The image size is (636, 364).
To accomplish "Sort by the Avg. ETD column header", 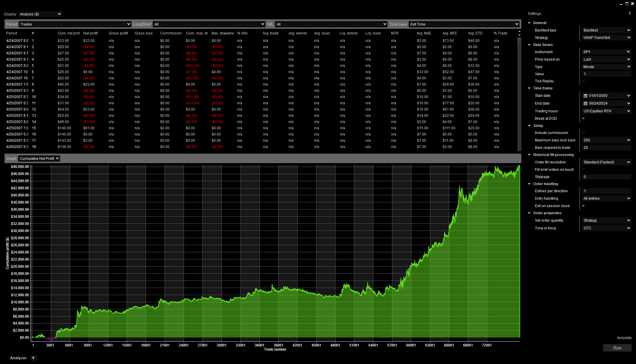I will [475, 33].
